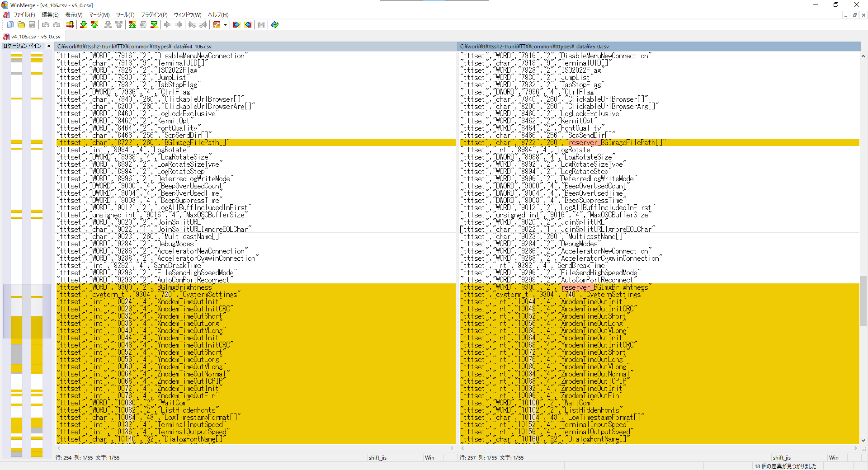This screenshot has width=868, height=470.
Task: Go to the first difference
Action: coord(132,25)
